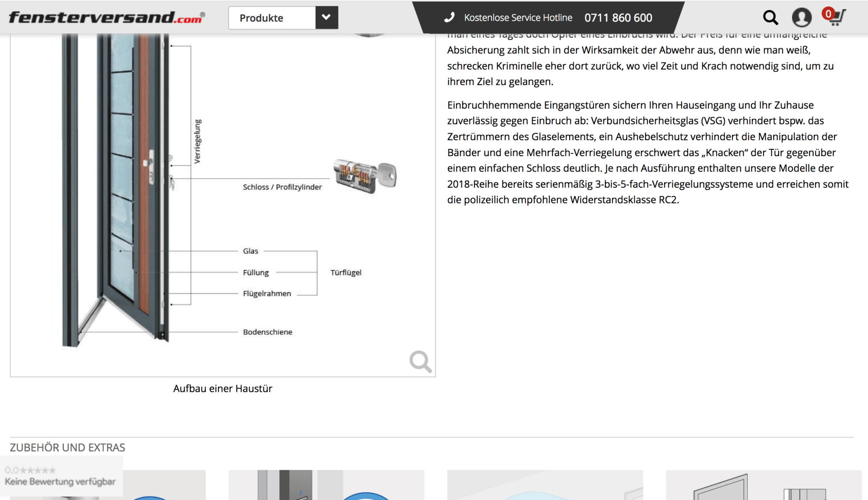Image resolution: width=868 pixels, height=500 pixels.
Task: Open the fourth accessory thumbnail with window drawing
Action: 764,485
